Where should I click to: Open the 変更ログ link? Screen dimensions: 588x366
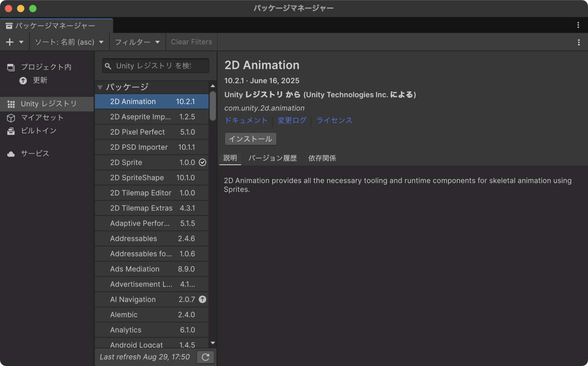pos(292,120)
